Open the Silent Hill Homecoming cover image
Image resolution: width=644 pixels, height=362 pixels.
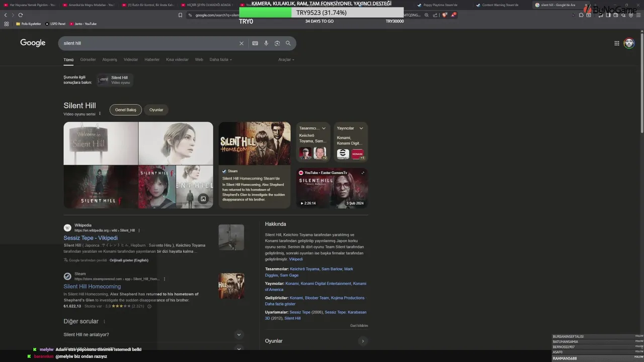(x=255, y=143)
